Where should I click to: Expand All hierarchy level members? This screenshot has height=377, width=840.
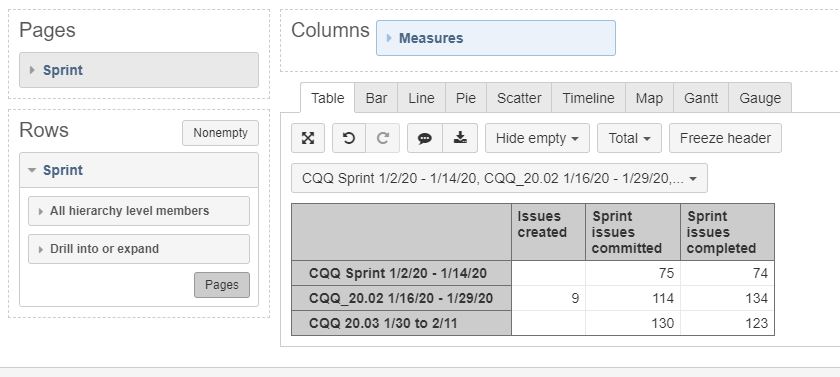(139, 211)
